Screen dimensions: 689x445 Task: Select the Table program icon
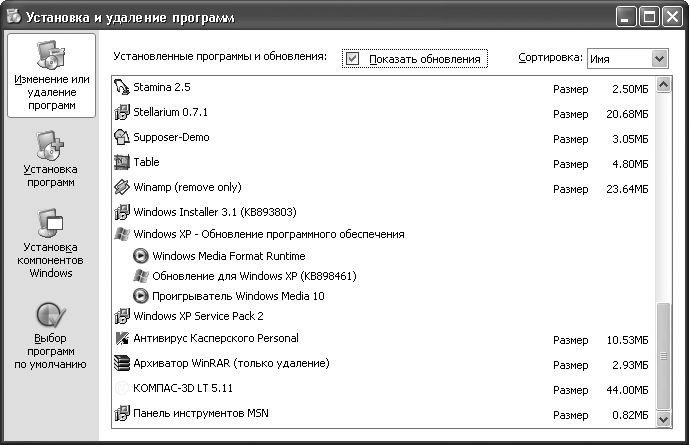(122, 163)
